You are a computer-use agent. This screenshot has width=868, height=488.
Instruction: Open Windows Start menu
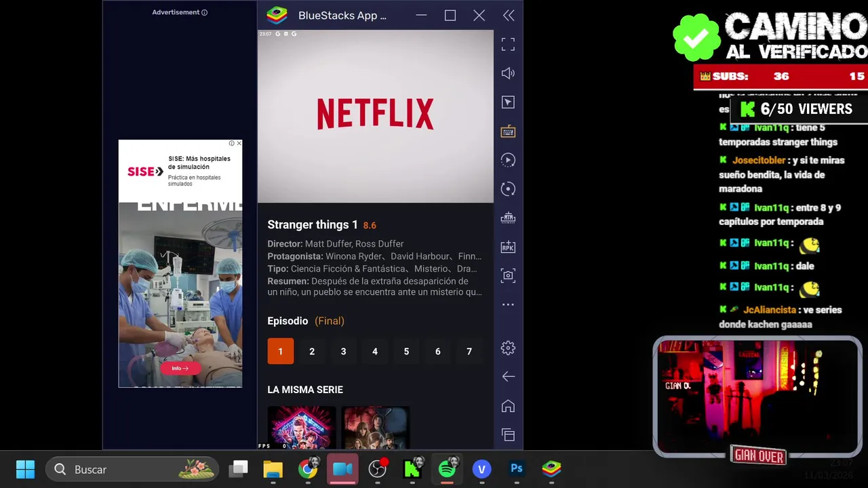click(26, 469)
